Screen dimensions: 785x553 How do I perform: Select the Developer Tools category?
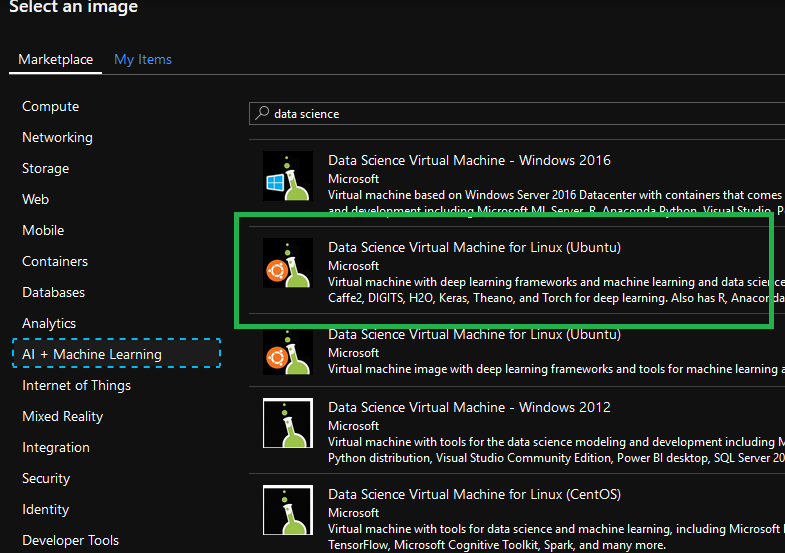point(71,540)
